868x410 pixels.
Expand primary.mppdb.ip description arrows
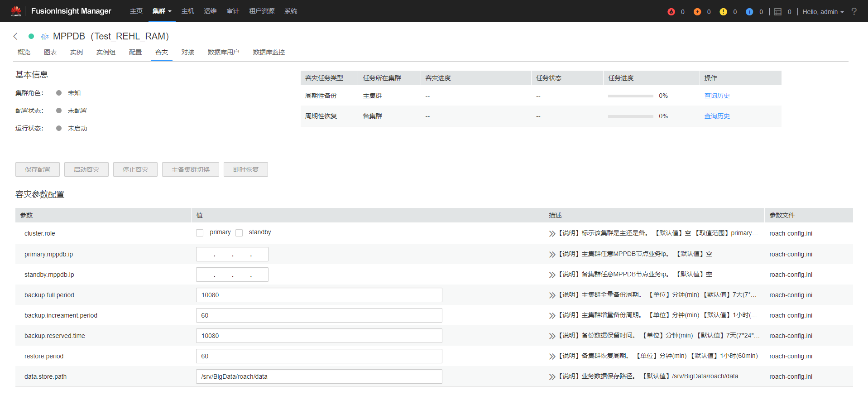click(552, 255)
